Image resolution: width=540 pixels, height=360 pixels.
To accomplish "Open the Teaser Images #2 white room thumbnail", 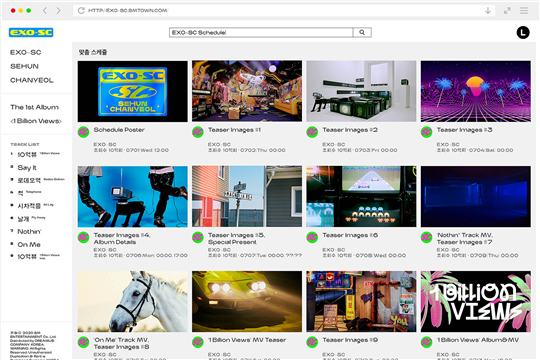I will tap(361, 91).
